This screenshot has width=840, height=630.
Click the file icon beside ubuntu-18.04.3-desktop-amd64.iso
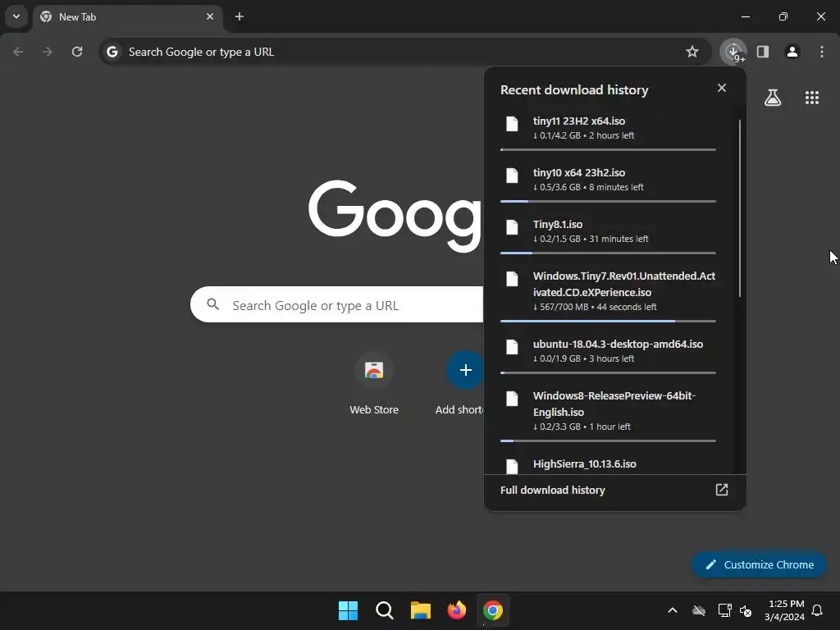[x=512, y=347]
